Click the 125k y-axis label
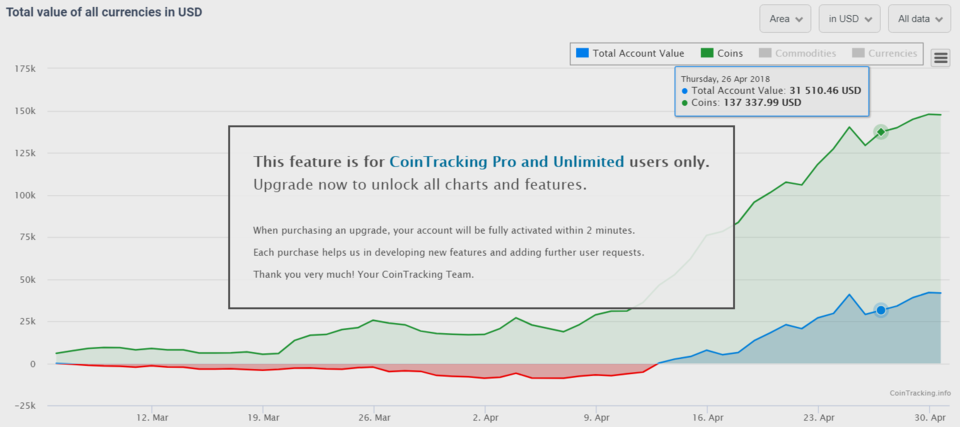 26,153
